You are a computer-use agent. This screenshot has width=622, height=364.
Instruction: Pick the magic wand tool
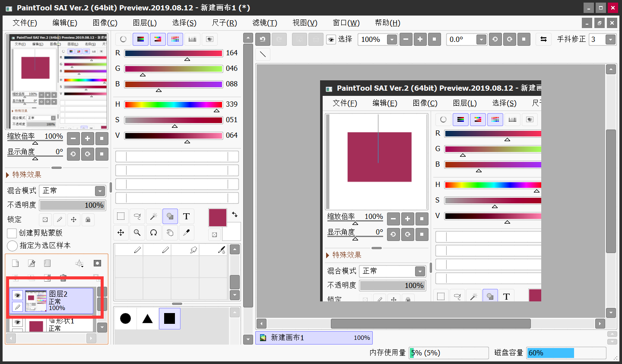[153, 216]
